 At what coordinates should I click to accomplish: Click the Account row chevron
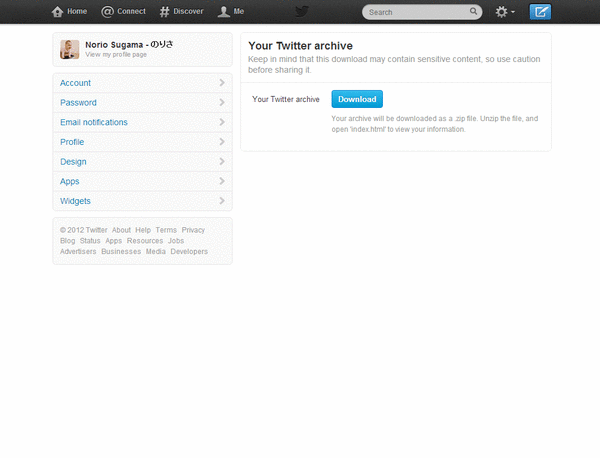[x=222, y=83]
